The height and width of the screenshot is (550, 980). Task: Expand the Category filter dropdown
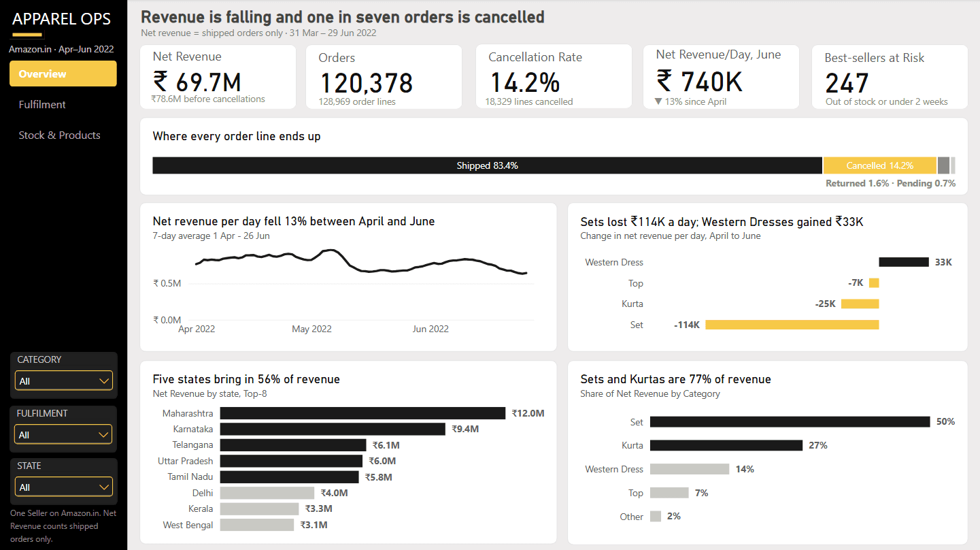(x=64, y=381)
